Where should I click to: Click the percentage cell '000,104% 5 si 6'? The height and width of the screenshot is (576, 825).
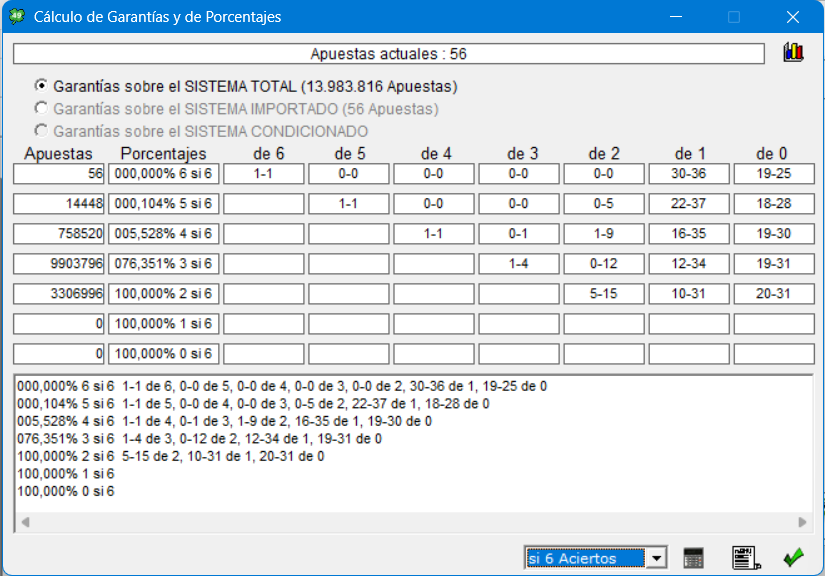point(164,204)
